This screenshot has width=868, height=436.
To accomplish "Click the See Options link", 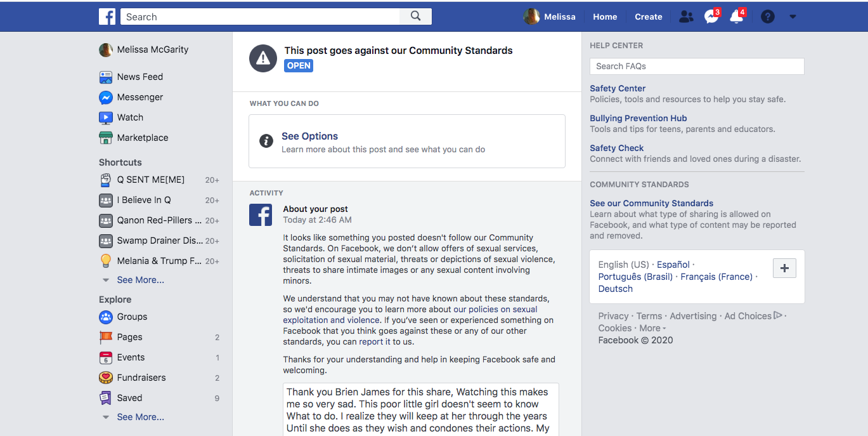I will coord(309,136).
